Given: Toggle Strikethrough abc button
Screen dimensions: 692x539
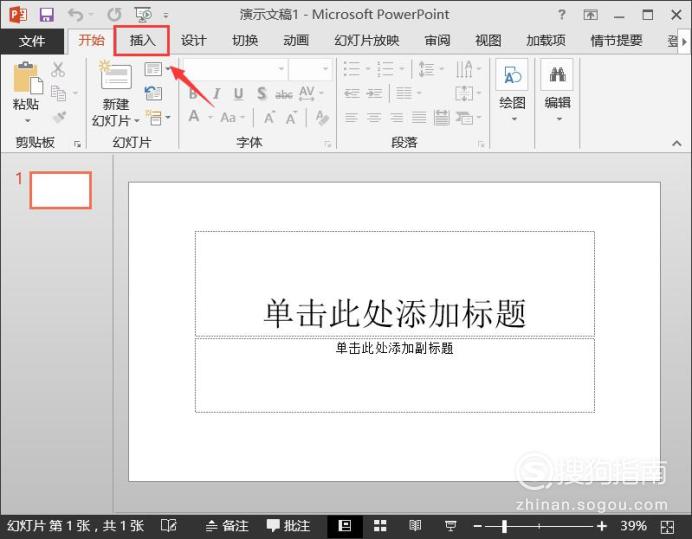Looking at the screenshot, I should (x=284, y=94).
